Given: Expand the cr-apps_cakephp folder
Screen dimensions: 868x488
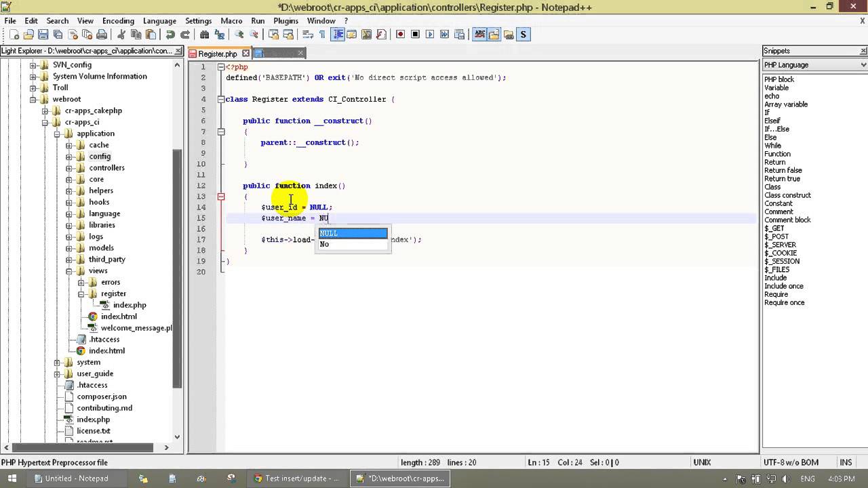Looking at the screenshot, I should coord(45,111).
